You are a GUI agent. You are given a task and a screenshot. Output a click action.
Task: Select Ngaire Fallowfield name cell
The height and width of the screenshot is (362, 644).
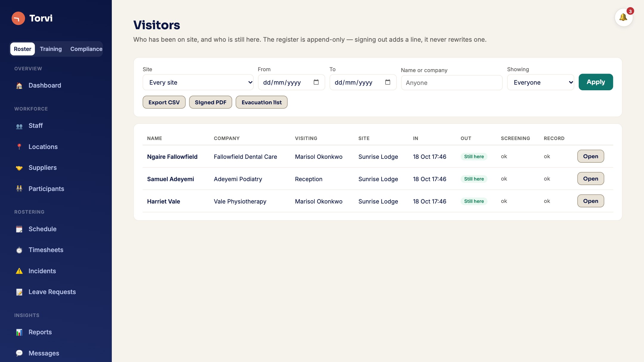click(172, 157)
